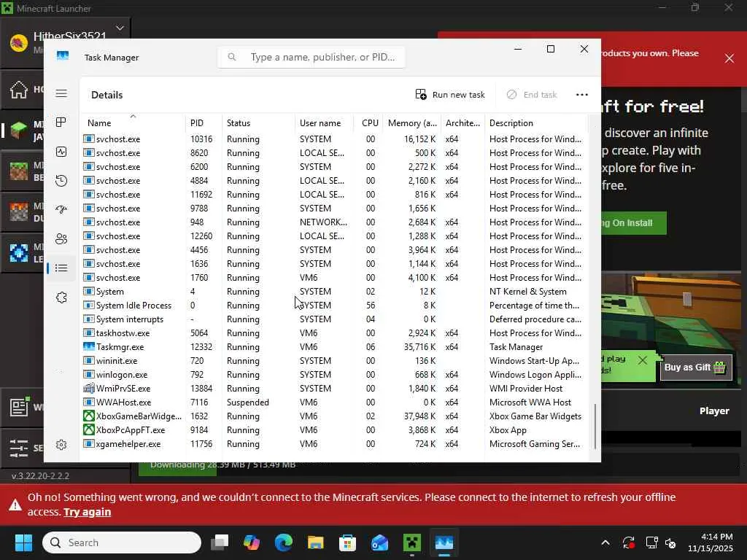This screenshot has width=747, height=560.
Task: Open the three-dot more options menu
Action: coord(581,95)
